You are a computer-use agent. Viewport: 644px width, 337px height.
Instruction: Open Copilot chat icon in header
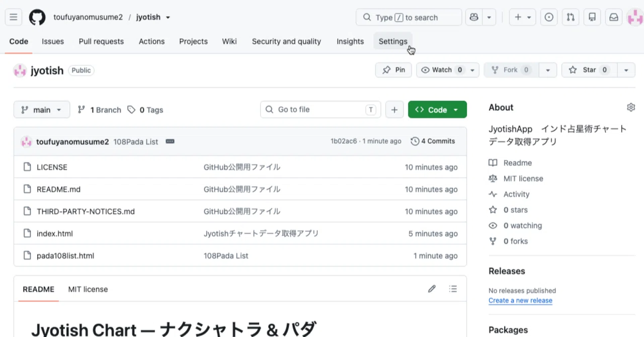click(474, 17)
